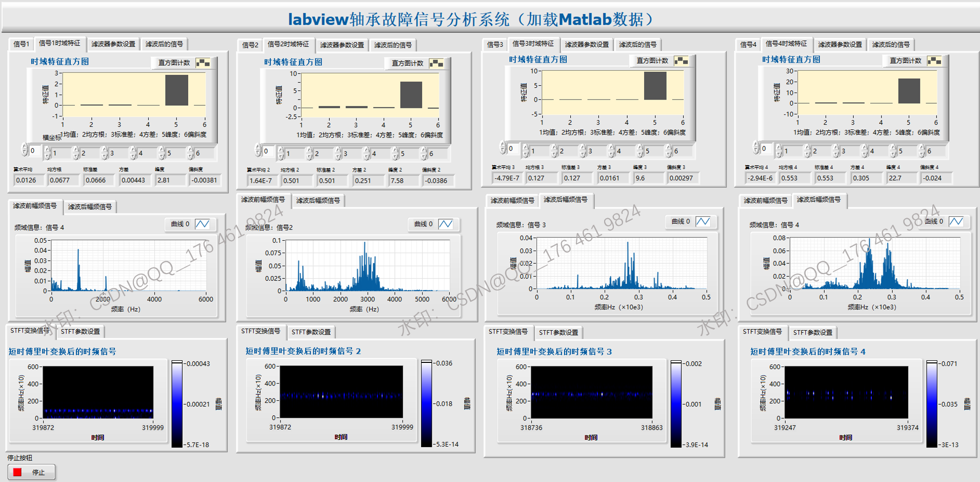Click the array index field showing 0 in signal 1 panel
Image resolution: width=980 pixels, height=482 pixels.
click(x=35, y=150)
